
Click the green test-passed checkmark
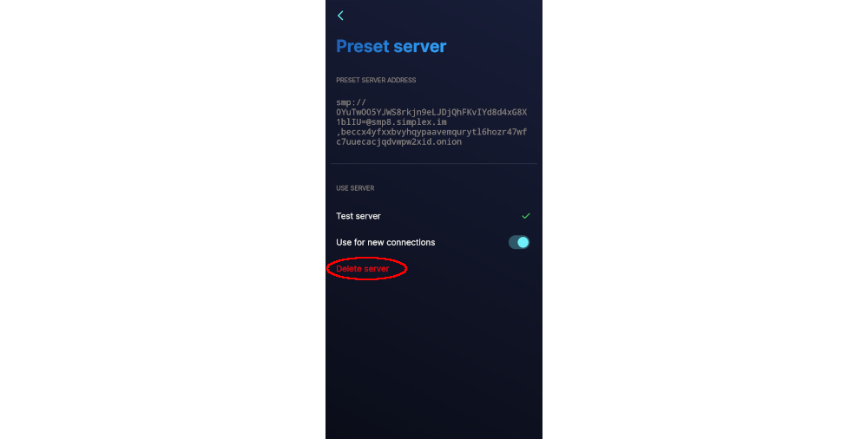(x=526, y=216)
